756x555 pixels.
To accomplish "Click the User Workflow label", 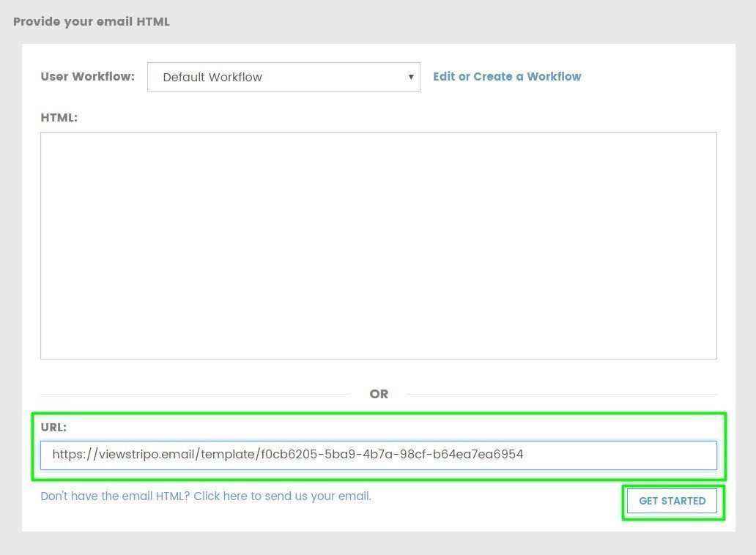I will [88, 76].
